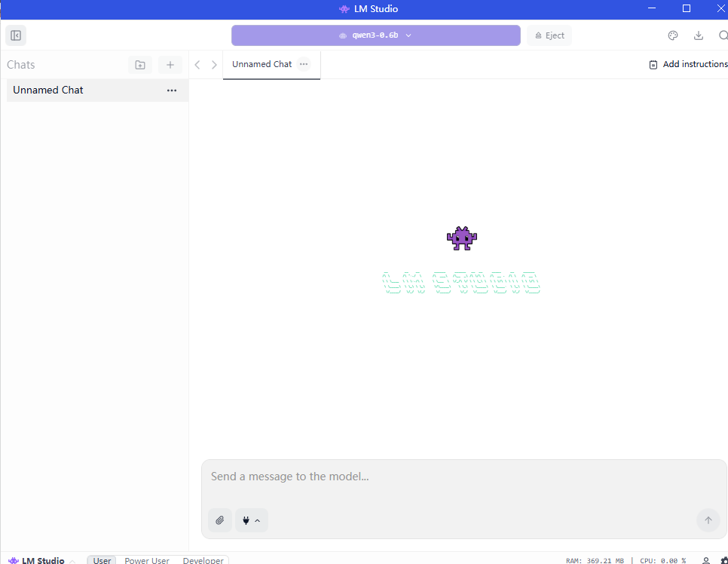This screenshot has height=564, width=728.
Task: Click Add instructions button
Action: click(x=688, y=64)
